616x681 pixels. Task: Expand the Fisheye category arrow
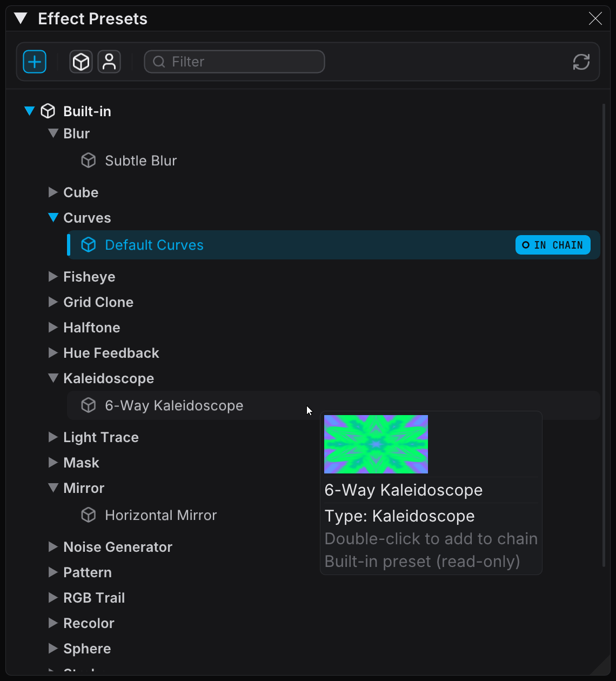click(x=53, y=276)
